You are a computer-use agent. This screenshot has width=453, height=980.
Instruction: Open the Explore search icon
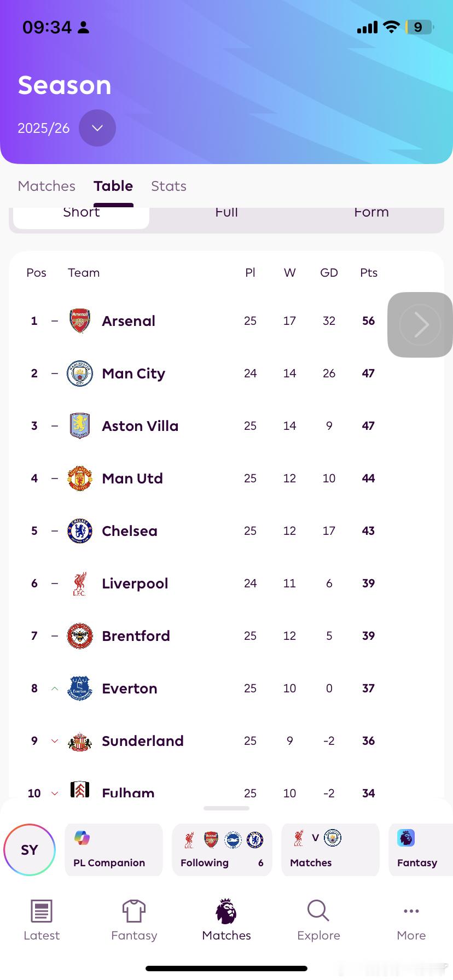pyautogui.click(x=318, y=911)
